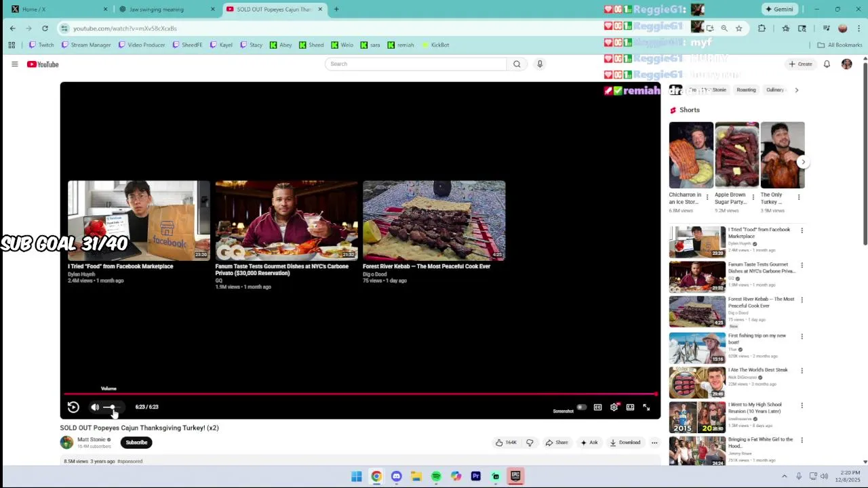Click the red video progress bar
The height and width of the screenshot is (488, 868).
(360, 393)
